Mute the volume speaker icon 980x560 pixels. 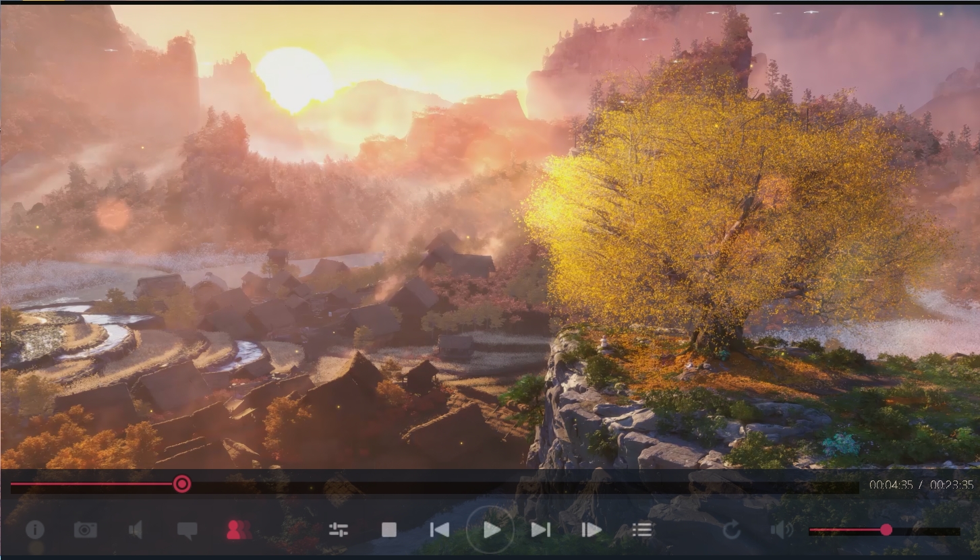pyautogui.click(x=782, y=530)
